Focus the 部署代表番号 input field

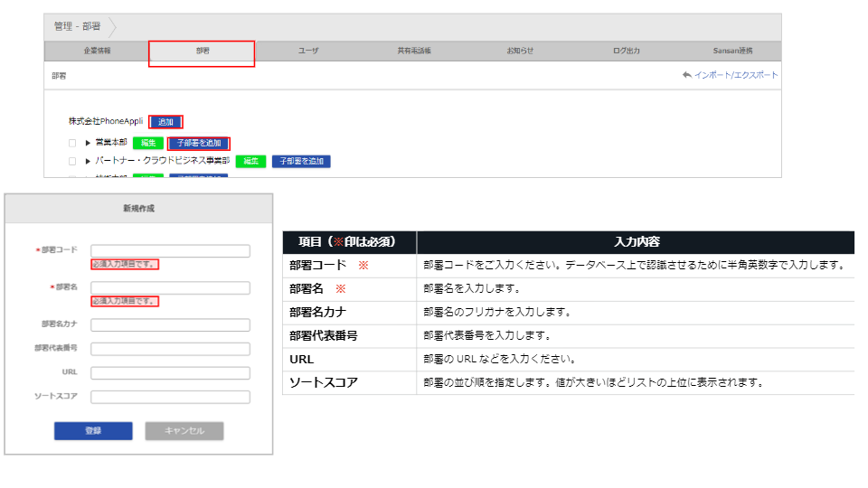click(171, 349)
